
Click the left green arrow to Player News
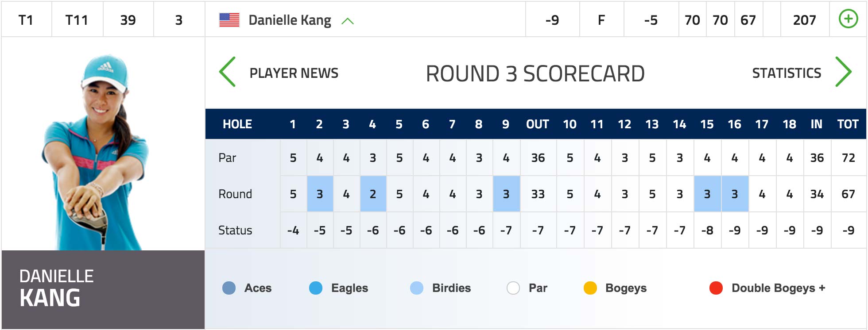pyautogui.click(x=227, y=72)
